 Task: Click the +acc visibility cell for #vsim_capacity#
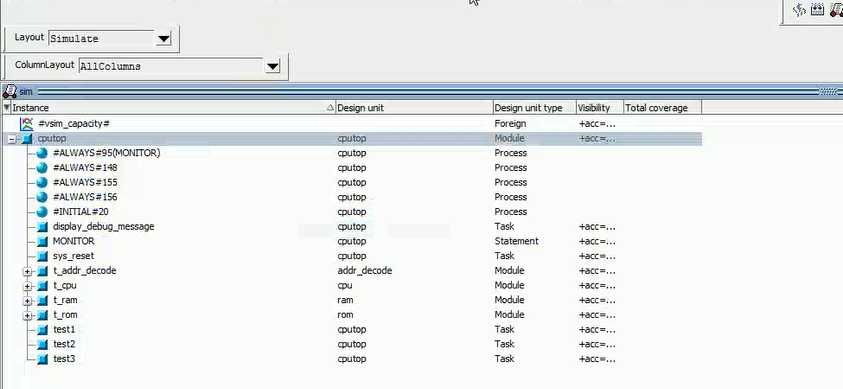pos(597,124)
